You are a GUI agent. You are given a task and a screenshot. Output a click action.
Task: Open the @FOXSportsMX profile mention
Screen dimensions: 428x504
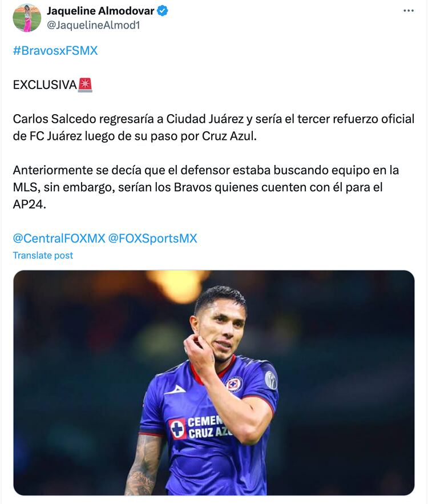tap(152, 238)
